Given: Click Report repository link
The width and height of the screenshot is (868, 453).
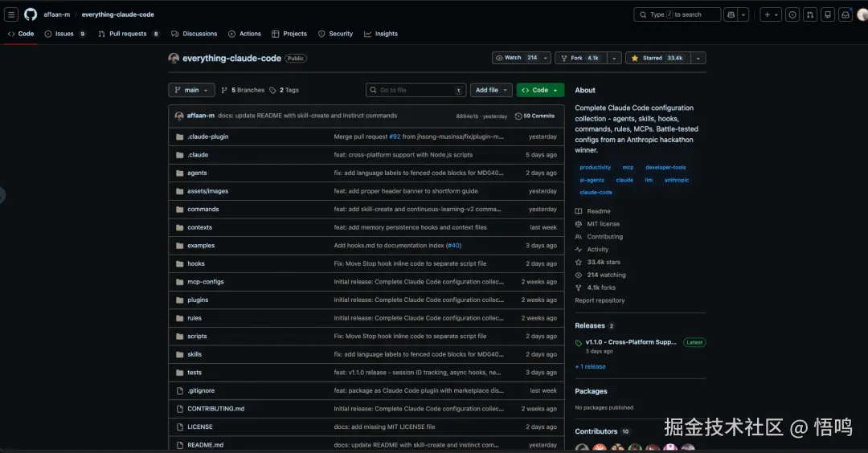Looking at the screenshot, I should [600, 300].
